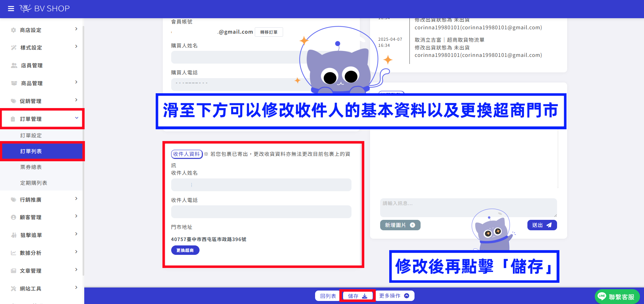Click the 回列表 button
644x304 pixels.
pyautogui.click(x=328, y=296)
